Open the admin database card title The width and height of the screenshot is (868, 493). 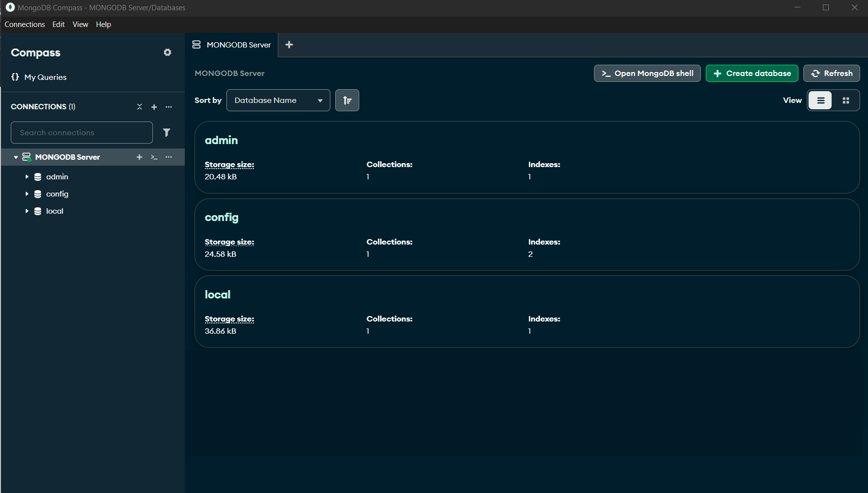tap(221, 140)
